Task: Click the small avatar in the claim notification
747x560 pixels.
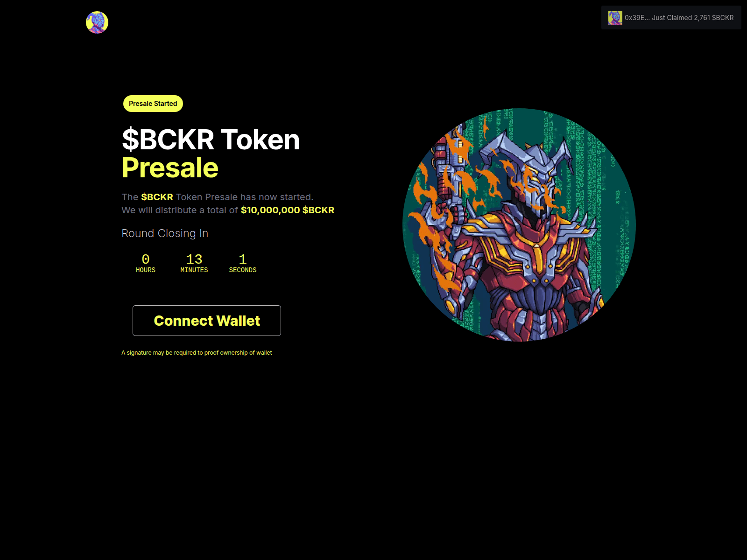Action: coord(615,18)
